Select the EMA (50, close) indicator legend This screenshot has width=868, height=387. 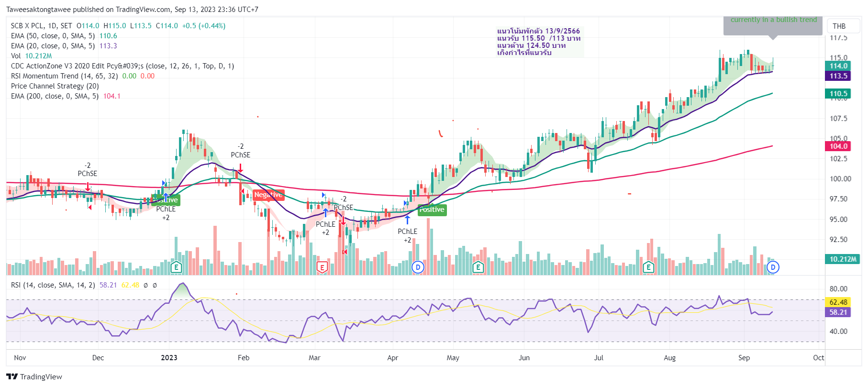(x=64, y=36)
